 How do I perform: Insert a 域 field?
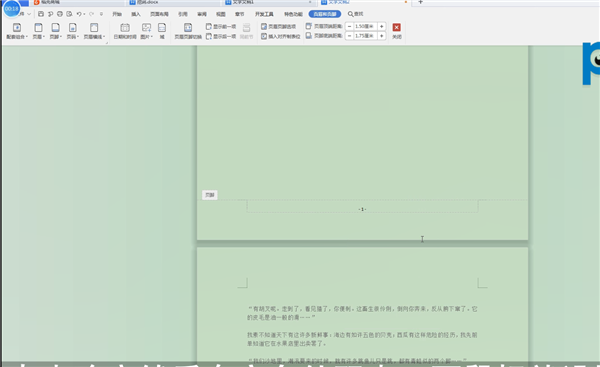click(162, 31)
